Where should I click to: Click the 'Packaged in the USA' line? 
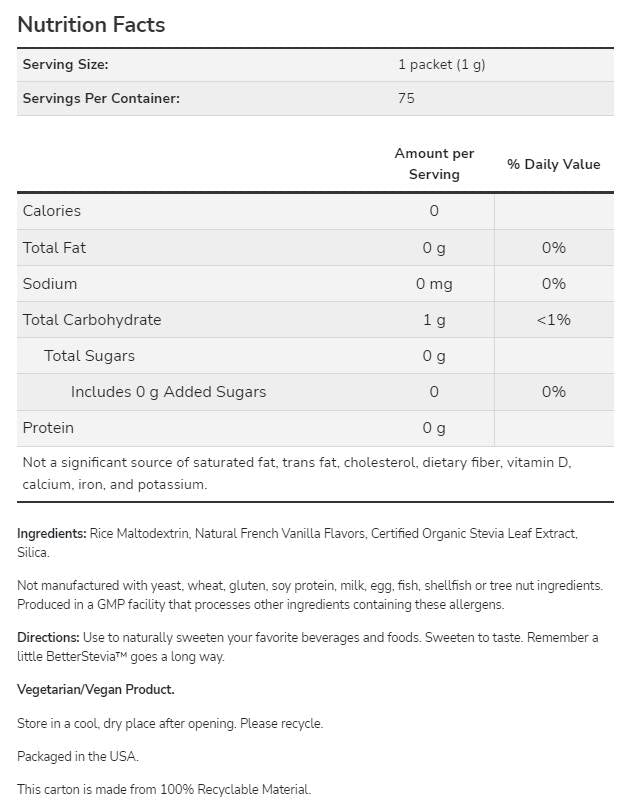pos(78,756)
